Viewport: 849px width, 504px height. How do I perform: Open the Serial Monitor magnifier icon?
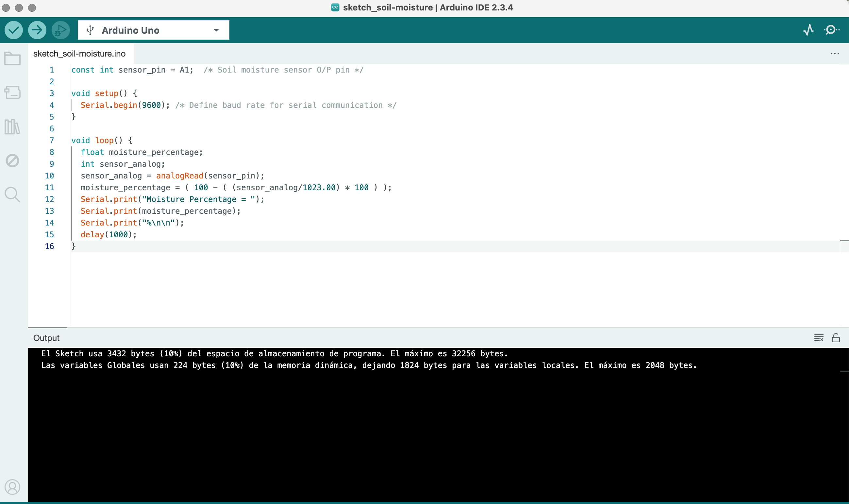coord(832,30)
